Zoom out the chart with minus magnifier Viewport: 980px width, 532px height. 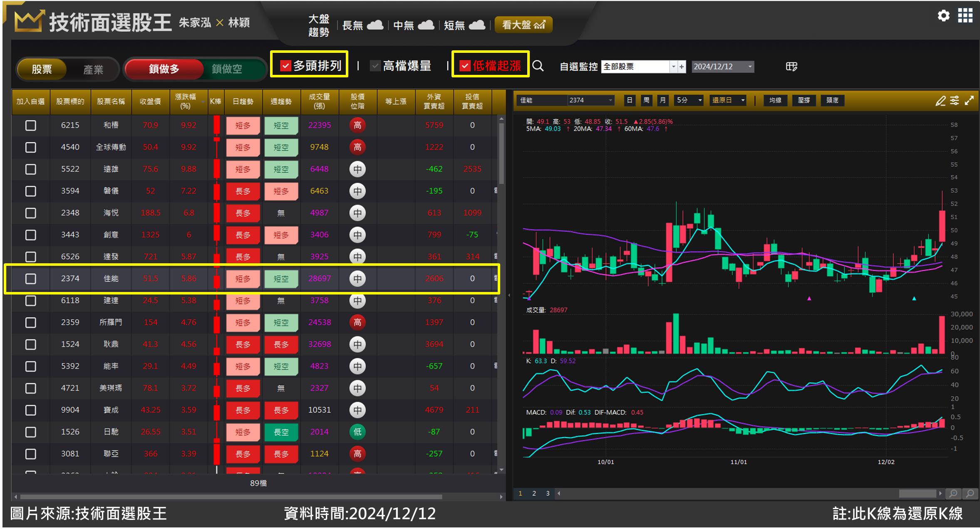pyautogui.click(x=970, y=494)
